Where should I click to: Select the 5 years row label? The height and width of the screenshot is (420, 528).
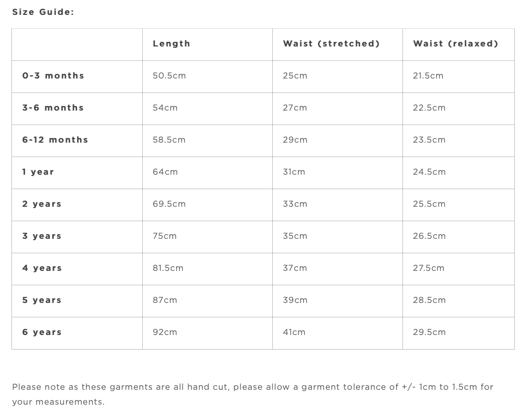tap(42, 300)
